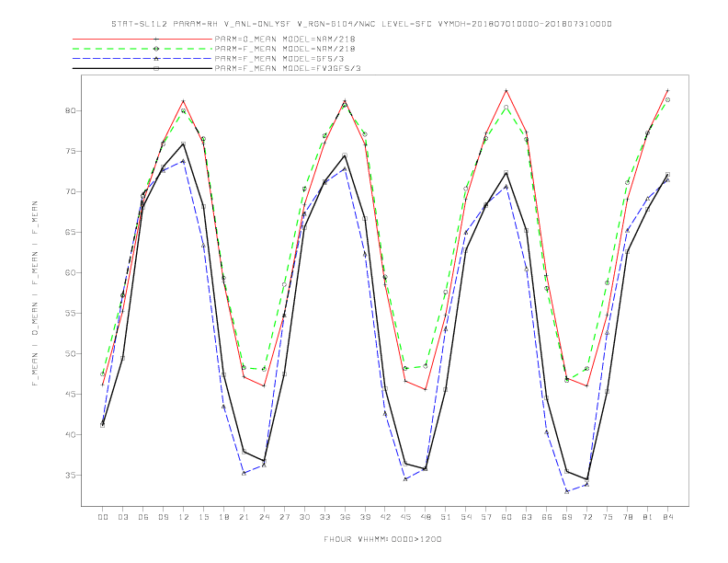The width and height of the screenshot is (728, 563).
Task: Click the vertical y-axis title F_MEAN | O_MEAN
Action: (35, 293)
